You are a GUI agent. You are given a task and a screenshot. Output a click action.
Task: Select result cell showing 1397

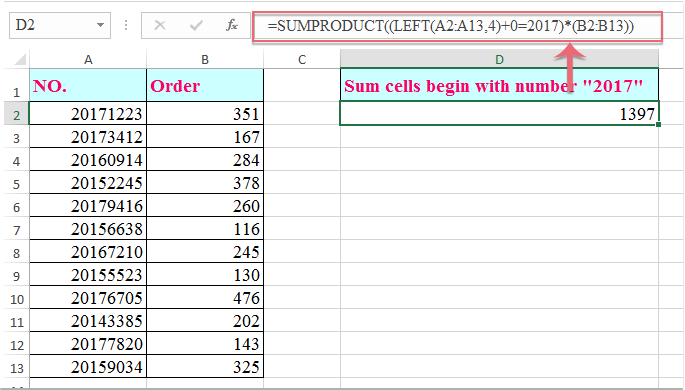coord(499,114)
